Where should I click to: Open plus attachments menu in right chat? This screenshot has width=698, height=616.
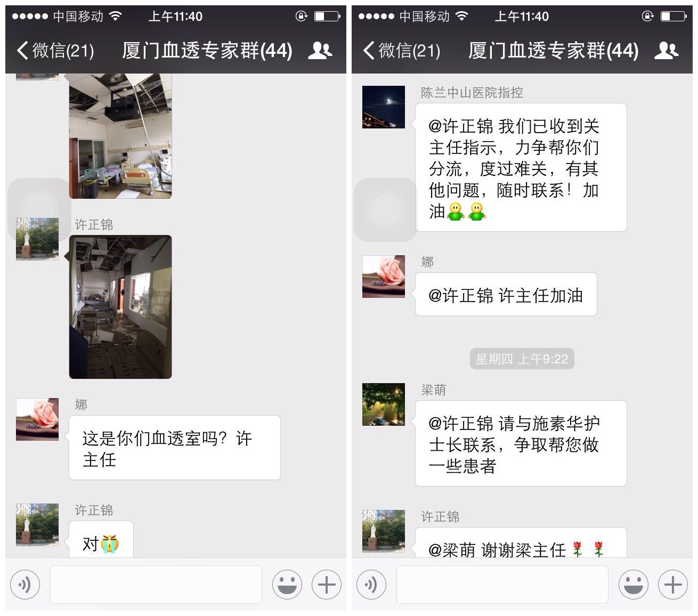click(x=673, y=585)
